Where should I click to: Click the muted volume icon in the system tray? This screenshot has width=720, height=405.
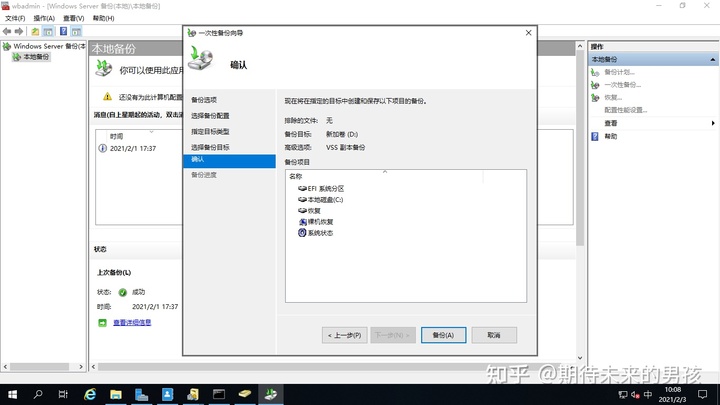[636, 394]
